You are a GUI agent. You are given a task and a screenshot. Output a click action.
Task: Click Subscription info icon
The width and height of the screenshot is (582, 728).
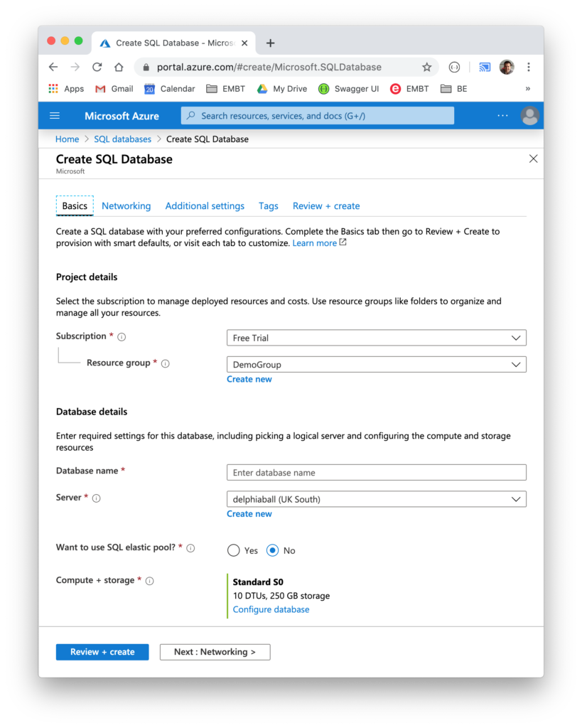click(x=122, y=337)
